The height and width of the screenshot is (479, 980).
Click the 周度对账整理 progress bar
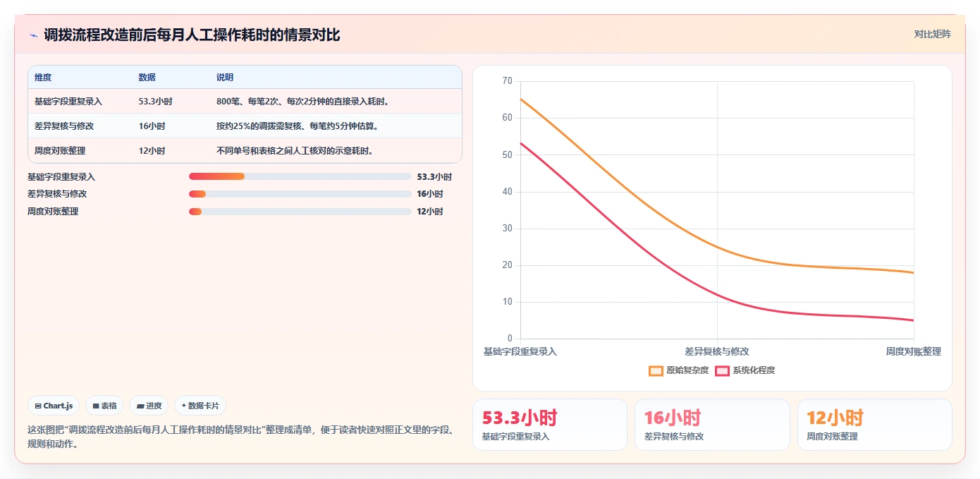pyautogui.click(x=300, y=212)
